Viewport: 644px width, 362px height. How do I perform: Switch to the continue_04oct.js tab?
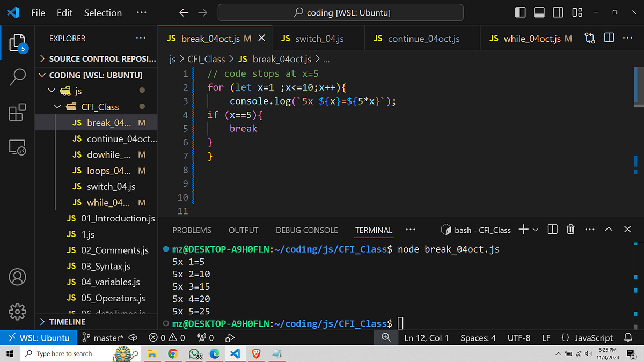pyautogui.click(x=422, y=38)
